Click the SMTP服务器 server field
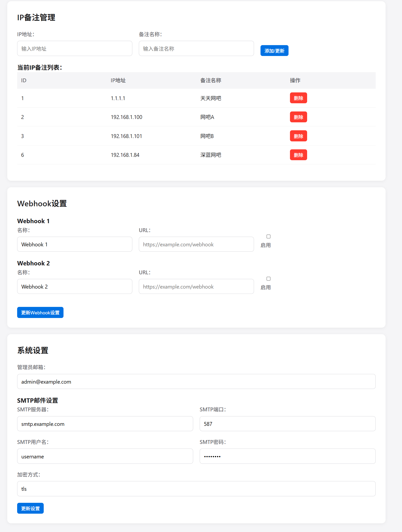Screen dimensions: 402x532 coord(105,424)
